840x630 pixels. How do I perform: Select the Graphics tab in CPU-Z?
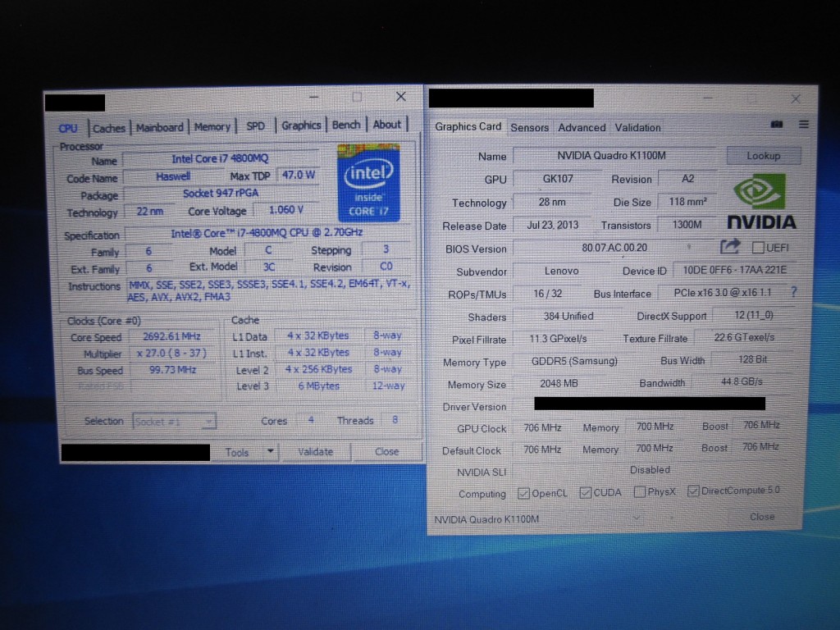click(x=301, y=126)
